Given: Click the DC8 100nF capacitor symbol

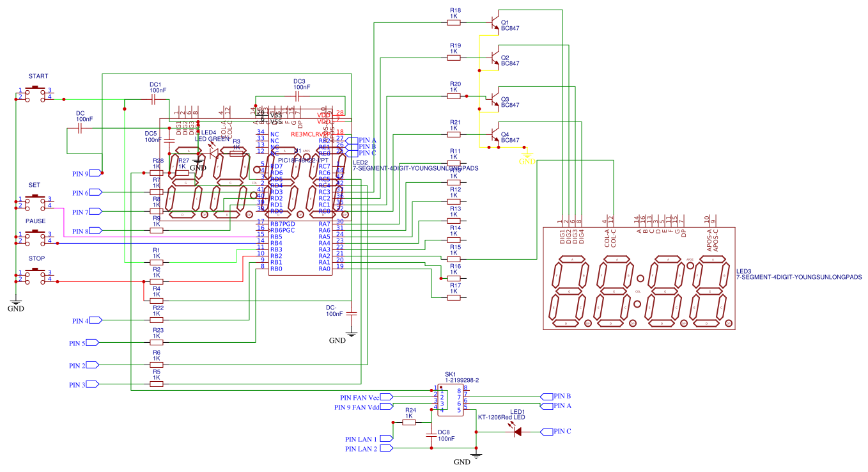Looking at the screenshot, I should coord(431,435).
